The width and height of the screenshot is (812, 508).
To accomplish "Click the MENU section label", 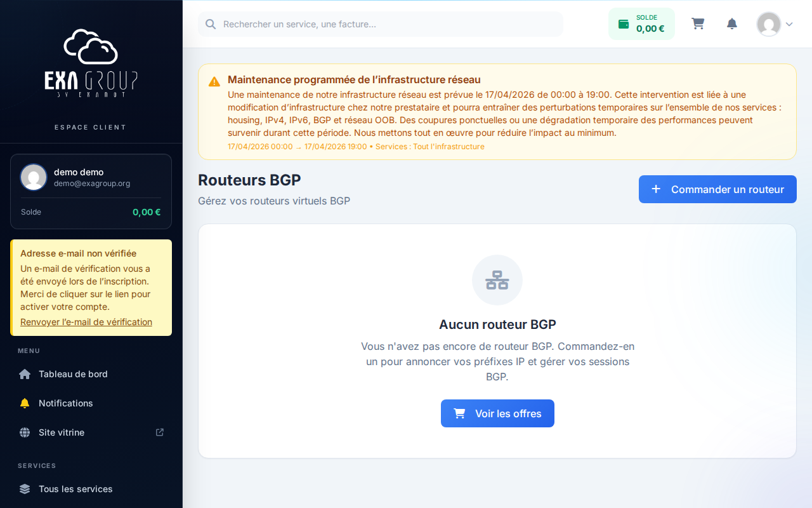I will tap(29, 351).
